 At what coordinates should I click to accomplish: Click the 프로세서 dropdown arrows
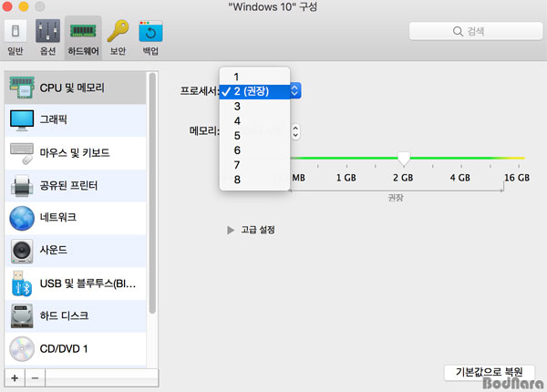(295, 91)
